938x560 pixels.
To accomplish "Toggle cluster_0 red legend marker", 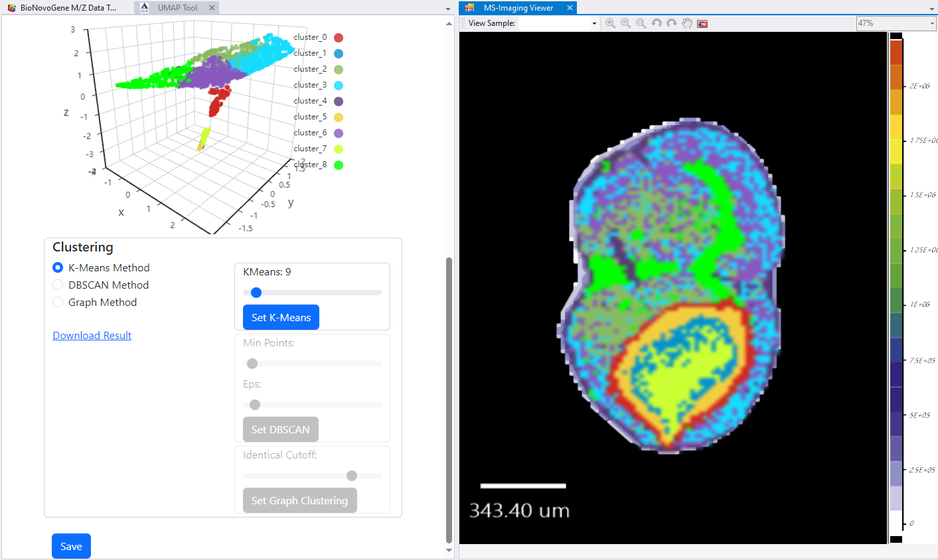I will 339,38.
